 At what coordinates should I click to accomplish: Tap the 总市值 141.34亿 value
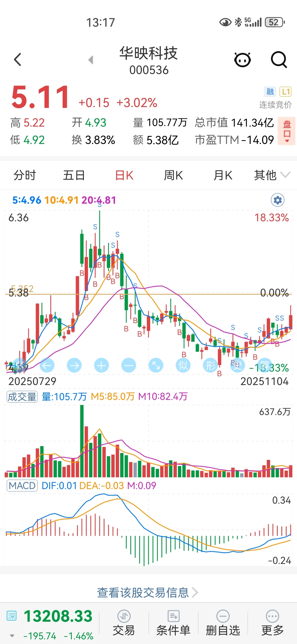[234, 122]
